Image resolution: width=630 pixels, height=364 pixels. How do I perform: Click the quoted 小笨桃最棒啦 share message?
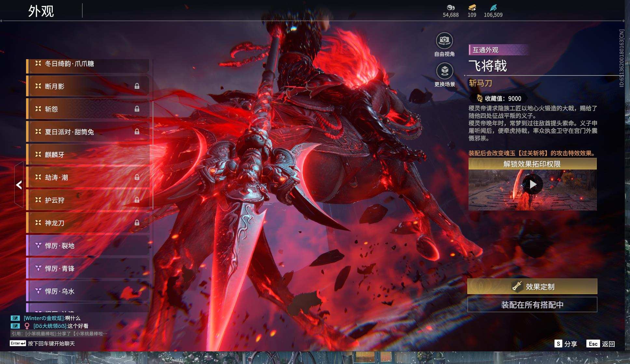coord(59,333)
